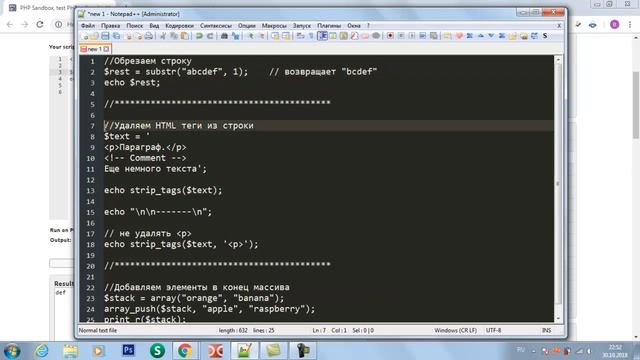Click the 'INS' status bar indicator

[546, 331]
